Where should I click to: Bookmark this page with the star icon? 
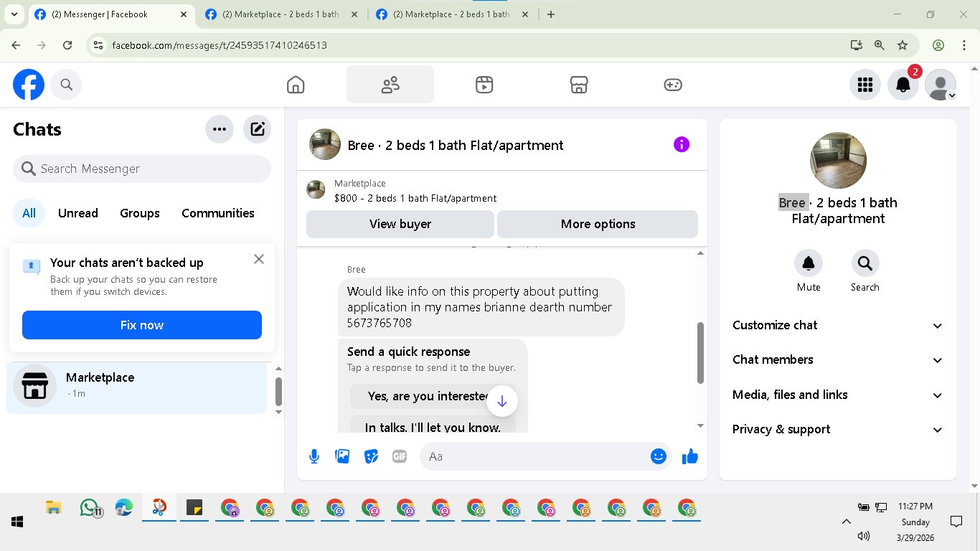[903, 45]
